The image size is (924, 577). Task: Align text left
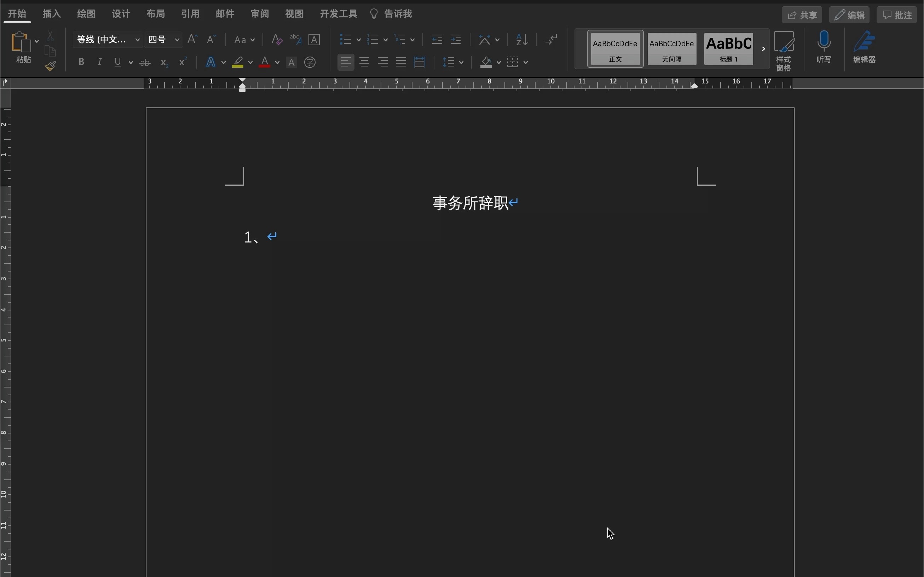[x=346, y=62]
